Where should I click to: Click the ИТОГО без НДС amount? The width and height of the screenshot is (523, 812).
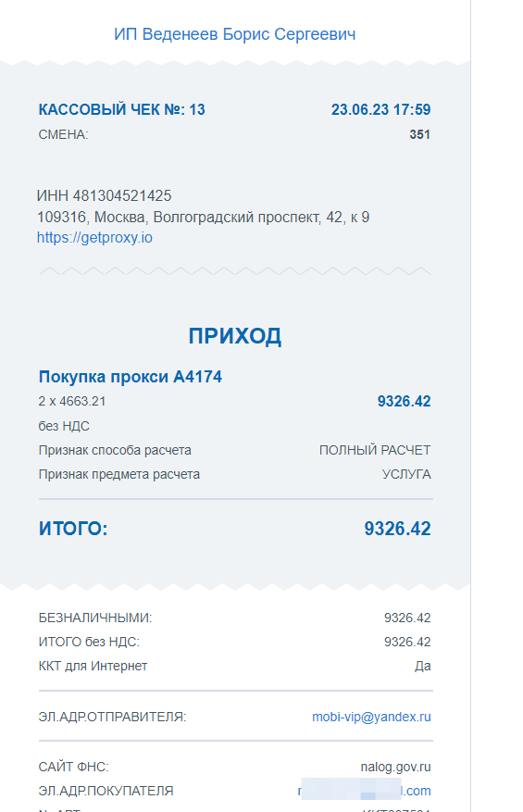pos(407,643)
